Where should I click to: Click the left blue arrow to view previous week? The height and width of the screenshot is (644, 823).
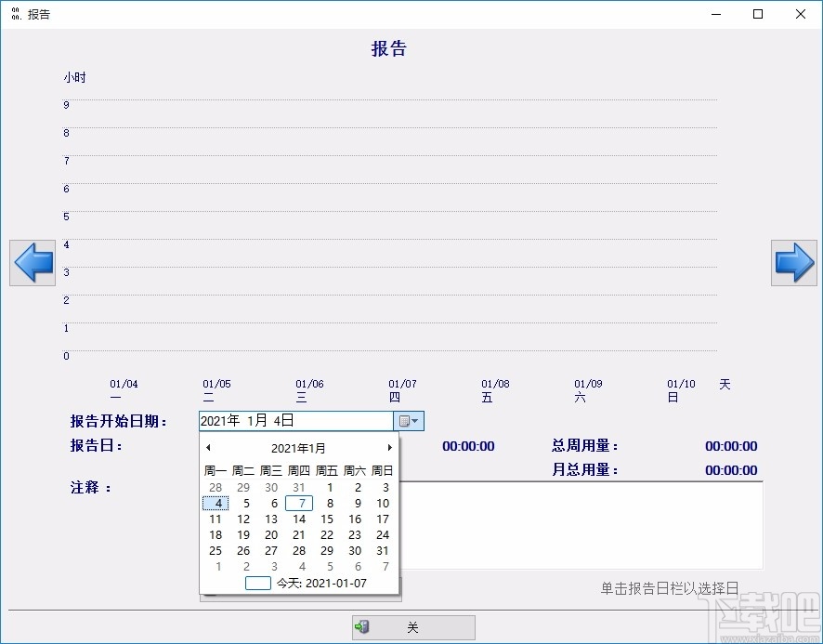[32, 263]
